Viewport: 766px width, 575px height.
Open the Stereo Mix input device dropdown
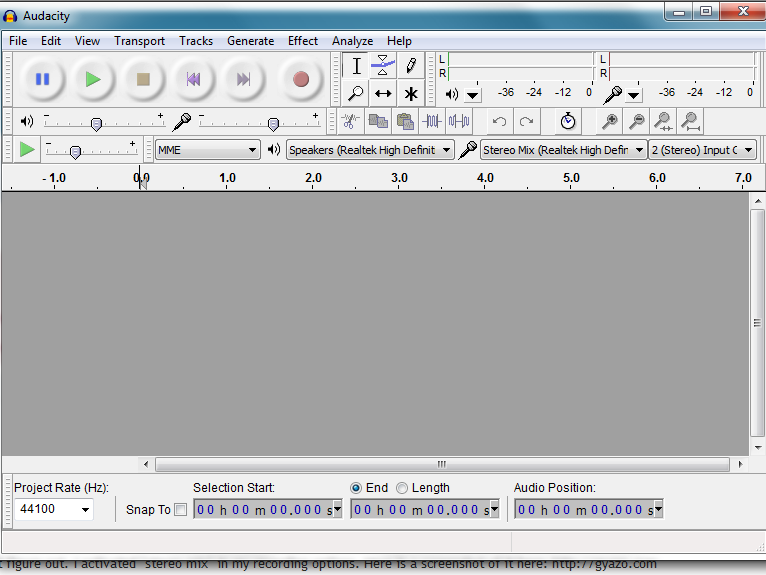[563, 150]
